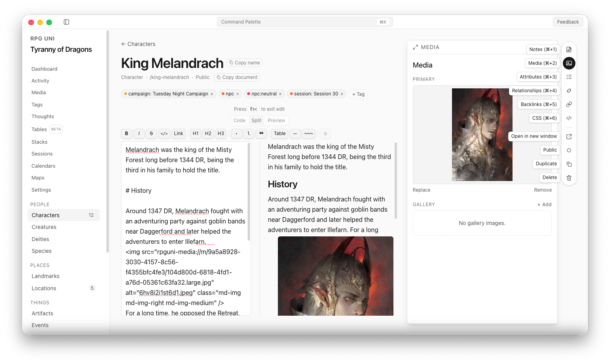Screen dimensions: 610x364
Task: Apply H1 heading
Action: [195, 134]
